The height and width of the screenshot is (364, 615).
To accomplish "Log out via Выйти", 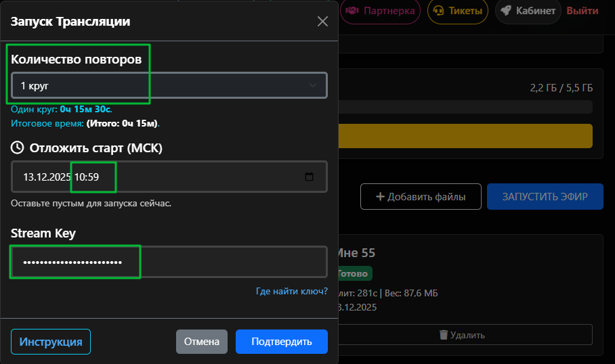I will (x=582, y=11).
